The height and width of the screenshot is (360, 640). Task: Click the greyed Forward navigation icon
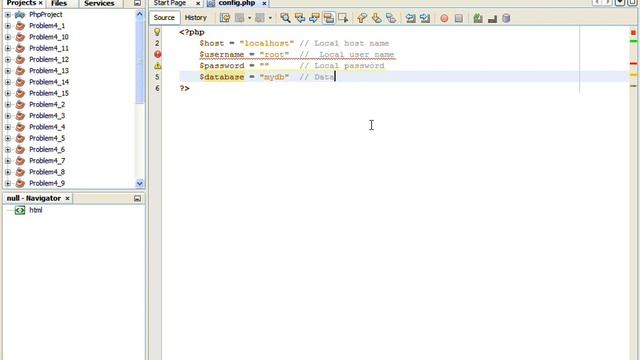click(x=260, y=18)
